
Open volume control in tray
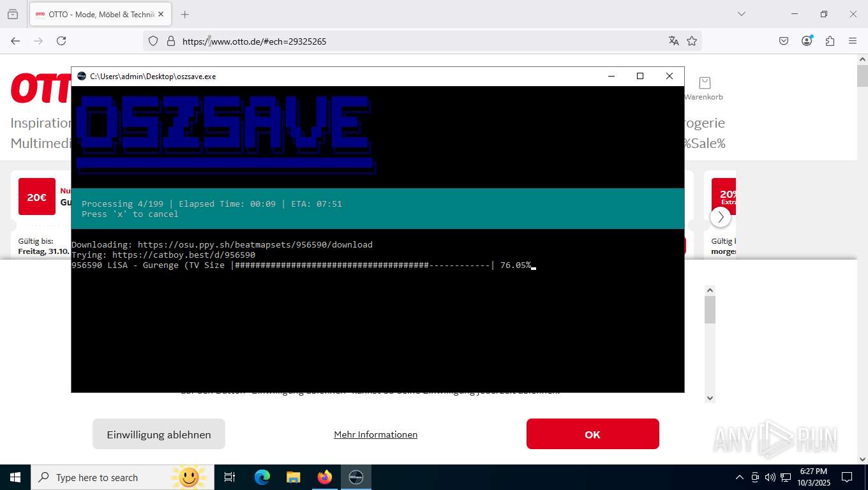tap(770, 477)
